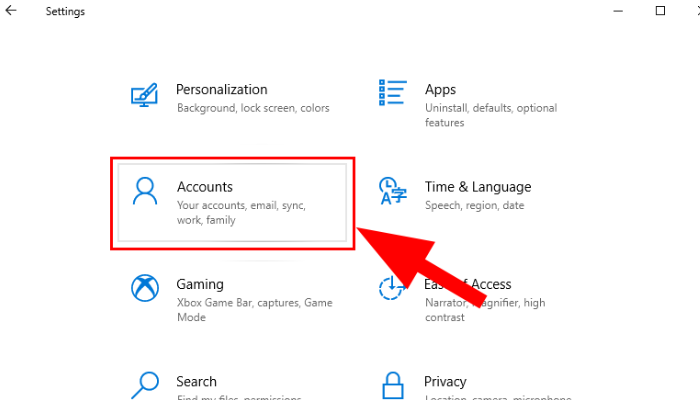
Task: Select the Accounts category title
Action: point(205,186)
